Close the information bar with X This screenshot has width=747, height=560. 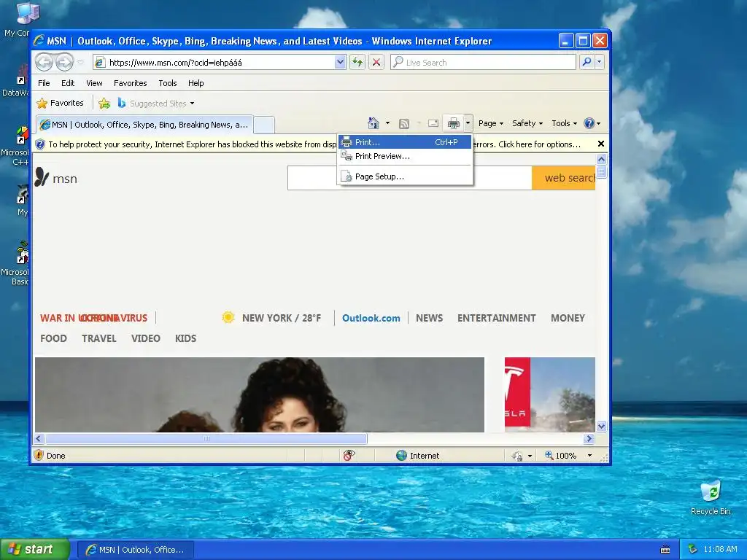click(x=601, y=144)
